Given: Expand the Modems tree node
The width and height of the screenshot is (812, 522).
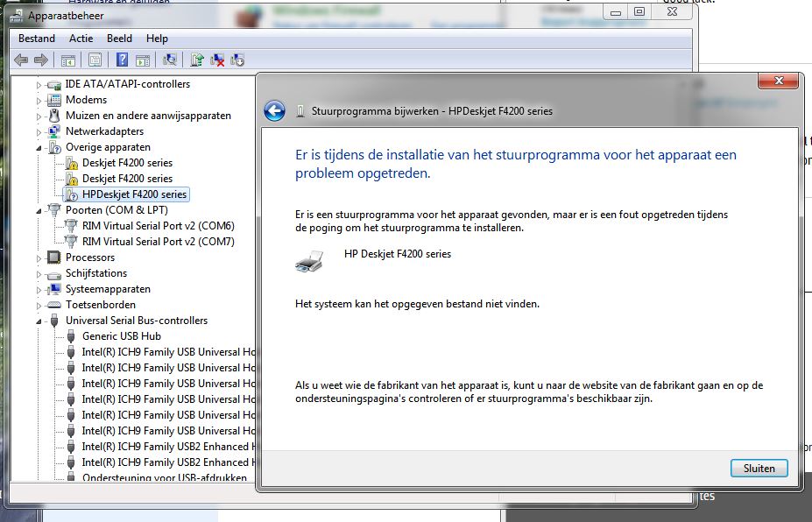Looking at the screenshot, I should click(x=39, y=101).
